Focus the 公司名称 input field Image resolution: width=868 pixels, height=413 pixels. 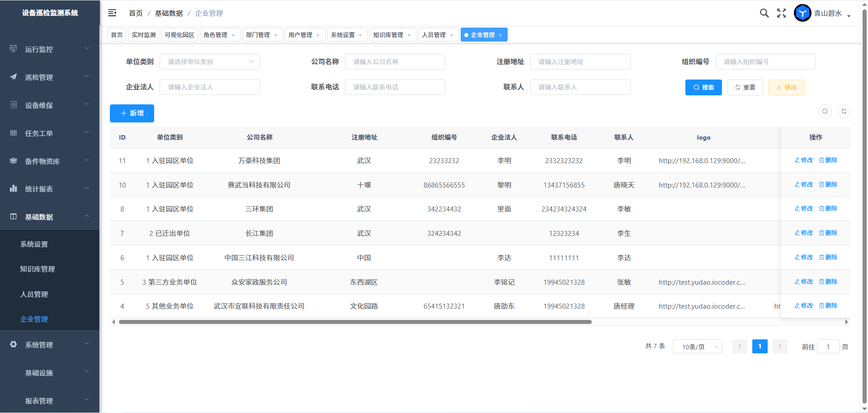coord(395,62)
